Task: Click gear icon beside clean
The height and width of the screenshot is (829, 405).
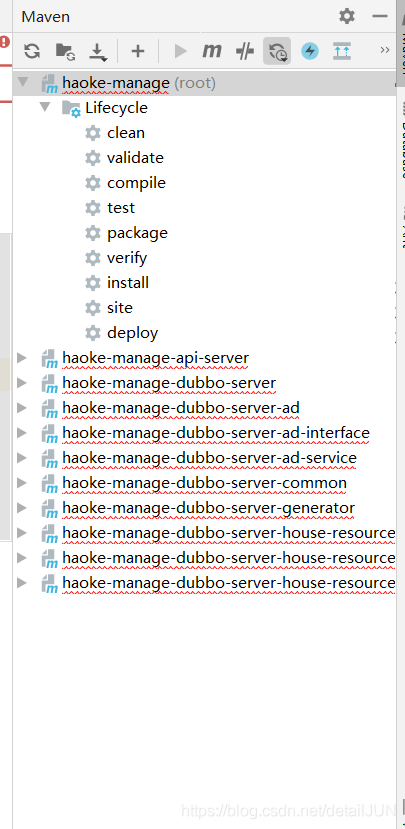Action: (93, 133)
